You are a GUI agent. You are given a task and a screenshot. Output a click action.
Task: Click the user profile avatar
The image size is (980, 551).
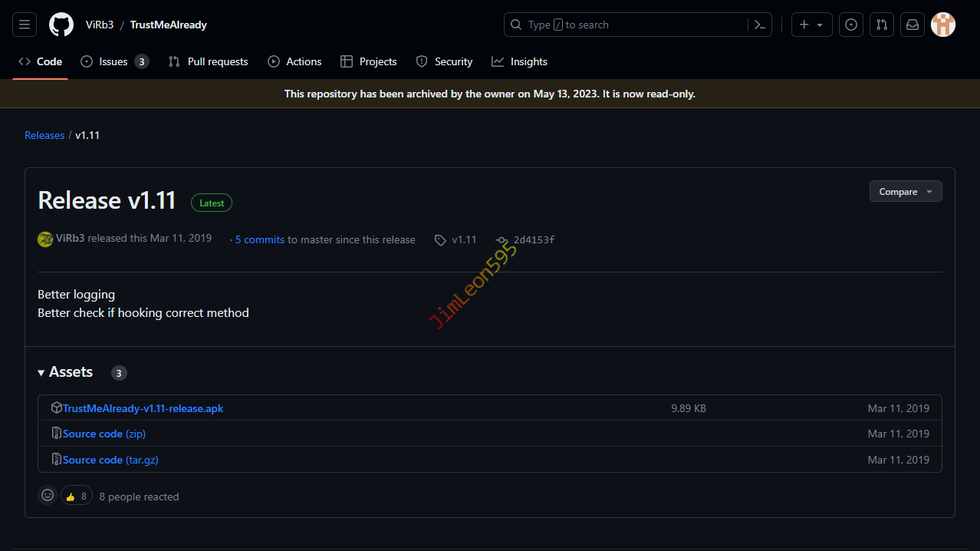pyautogui.click(x=942, y=25)
